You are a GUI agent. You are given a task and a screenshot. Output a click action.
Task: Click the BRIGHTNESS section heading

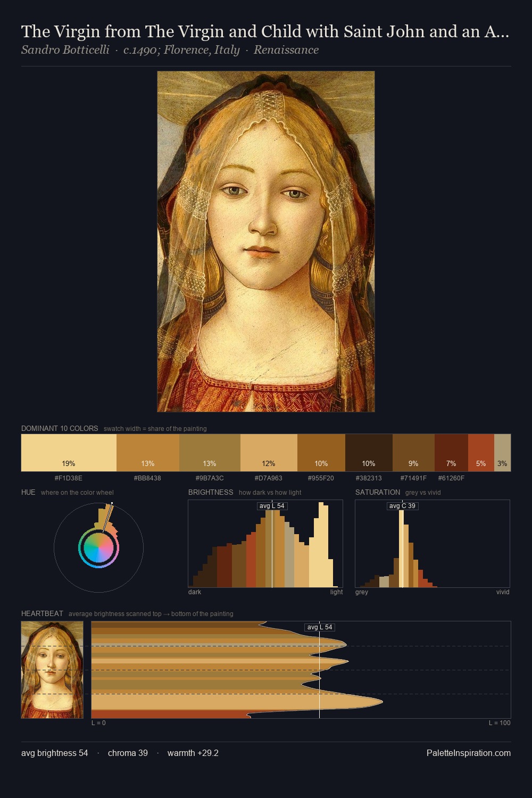[211, 492]
